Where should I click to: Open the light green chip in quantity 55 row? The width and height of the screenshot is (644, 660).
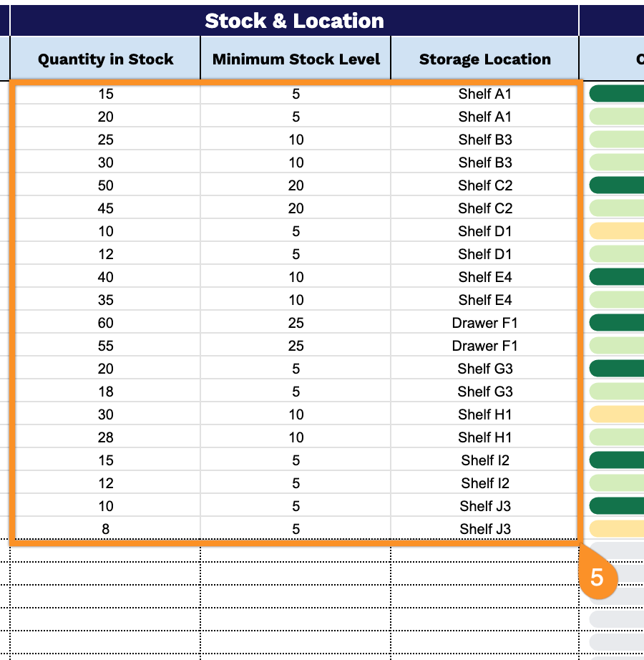point(617,346)
